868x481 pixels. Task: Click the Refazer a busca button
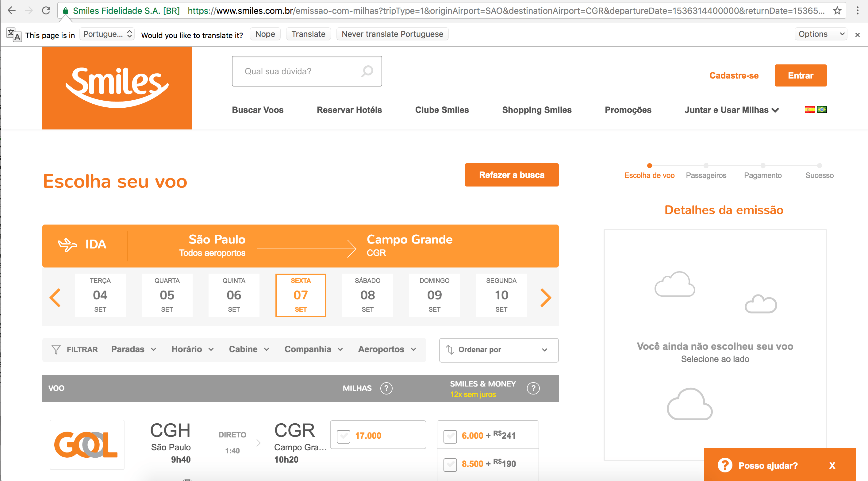[x=512, y=175]
